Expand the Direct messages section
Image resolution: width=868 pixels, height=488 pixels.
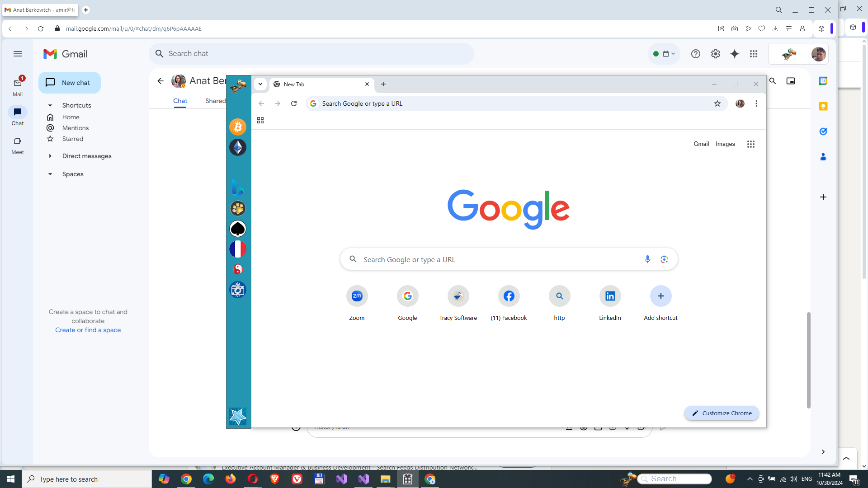(50, 155)
